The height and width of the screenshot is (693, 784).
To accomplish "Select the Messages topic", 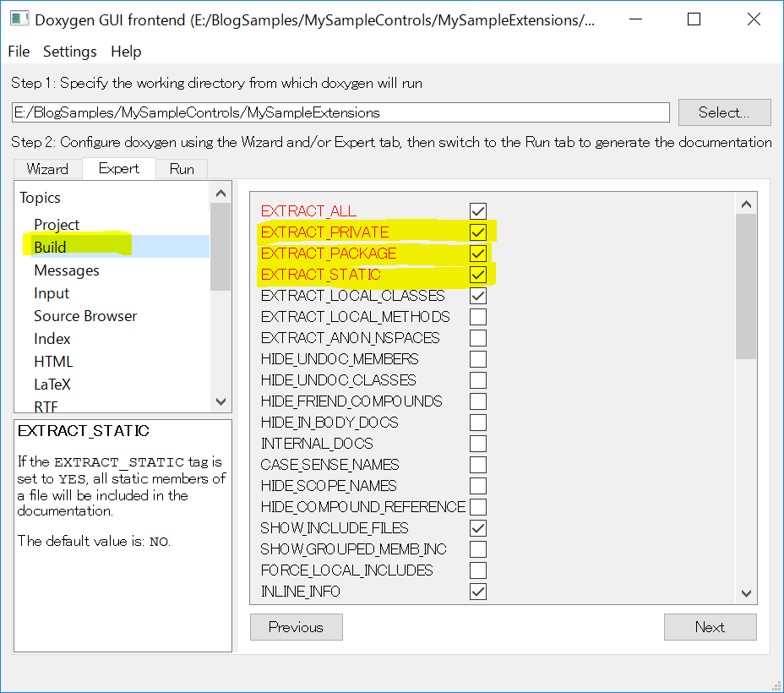I will pyautogui.click(x=67, y=270).
